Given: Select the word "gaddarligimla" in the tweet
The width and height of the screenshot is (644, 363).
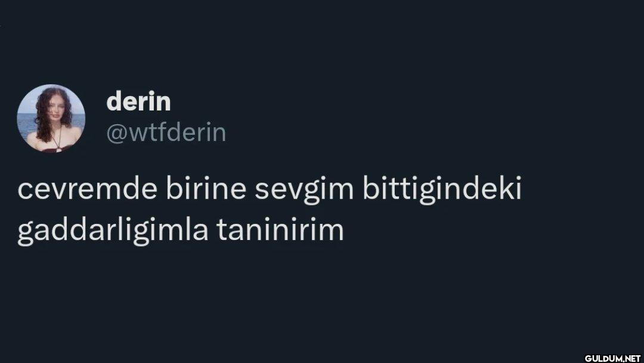Looking at the screenshot, I should (x=113, y=231).
